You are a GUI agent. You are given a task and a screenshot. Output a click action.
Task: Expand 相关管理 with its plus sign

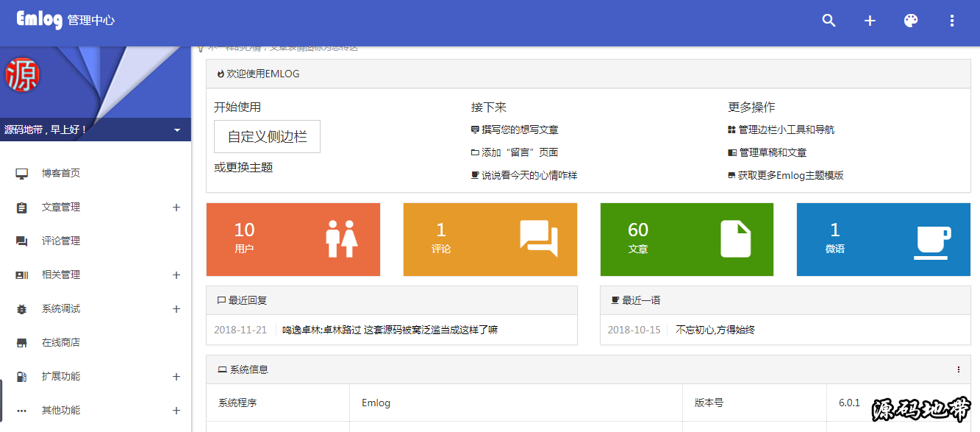click(x=176, y=275)
